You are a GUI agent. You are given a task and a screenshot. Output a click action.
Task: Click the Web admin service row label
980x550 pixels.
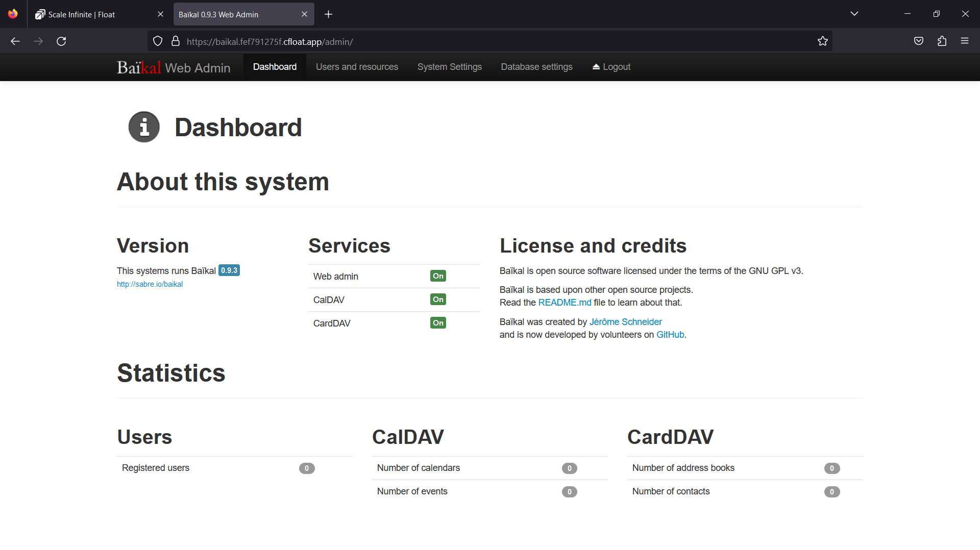click(336, 277)
